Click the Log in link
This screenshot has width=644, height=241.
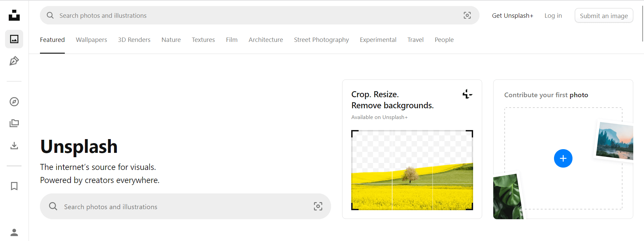(553, 16)
